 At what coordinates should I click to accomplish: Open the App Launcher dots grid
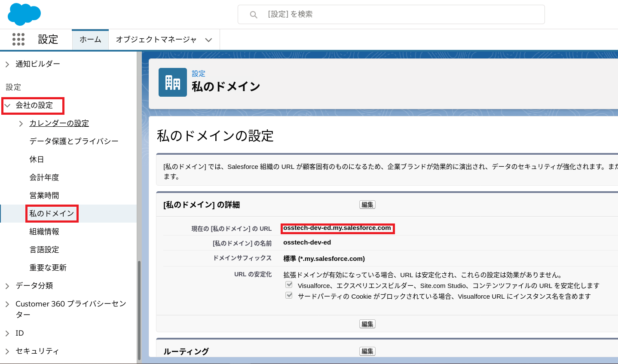[x=18, y=39]
